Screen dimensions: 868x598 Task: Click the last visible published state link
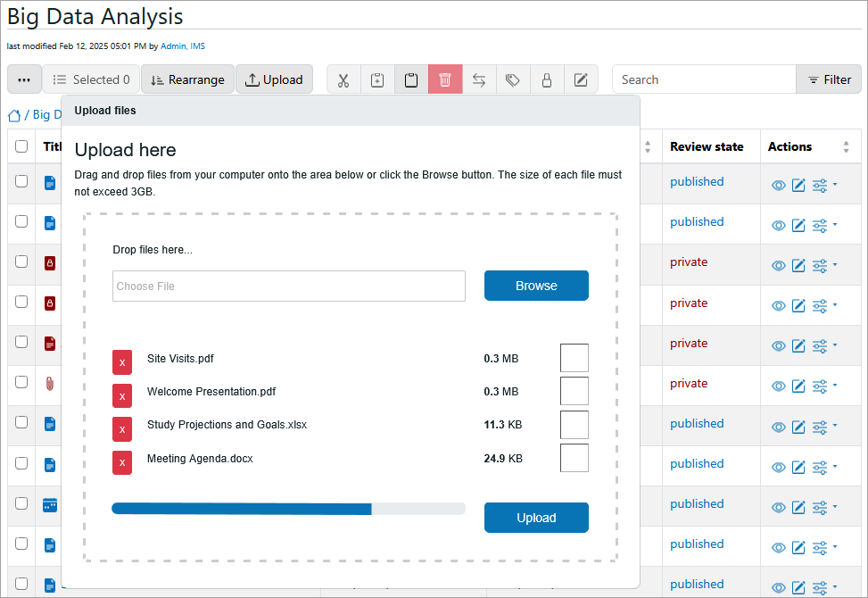697,584
